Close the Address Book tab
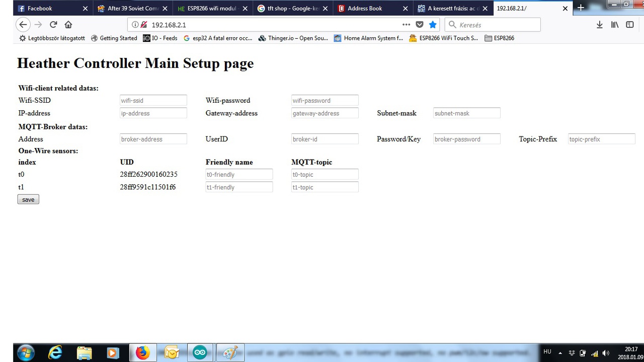This screenshot has width=644, height=362. (405, 9)
